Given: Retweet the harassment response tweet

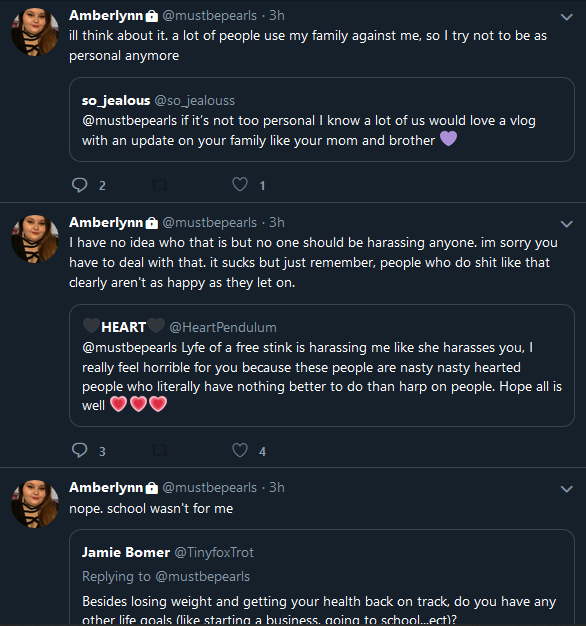Looking at the screenshot, I should (x=160, y=451).
